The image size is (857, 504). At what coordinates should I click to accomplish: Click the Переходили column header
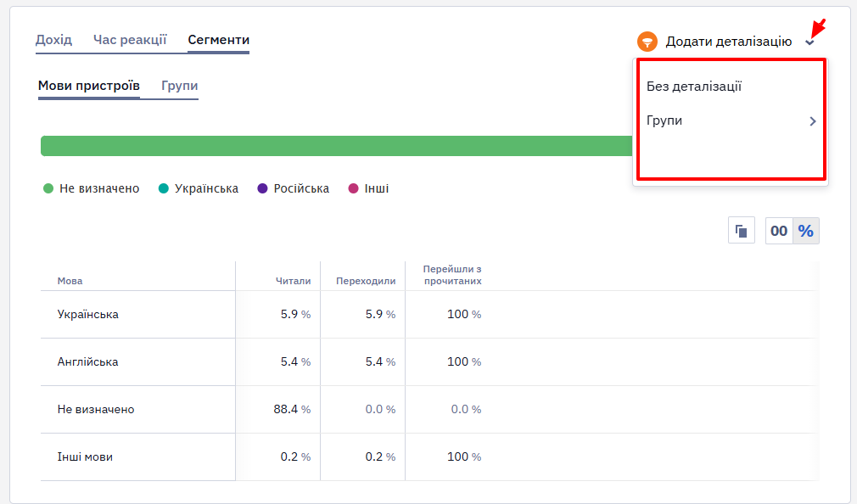[x=366, y=281]
